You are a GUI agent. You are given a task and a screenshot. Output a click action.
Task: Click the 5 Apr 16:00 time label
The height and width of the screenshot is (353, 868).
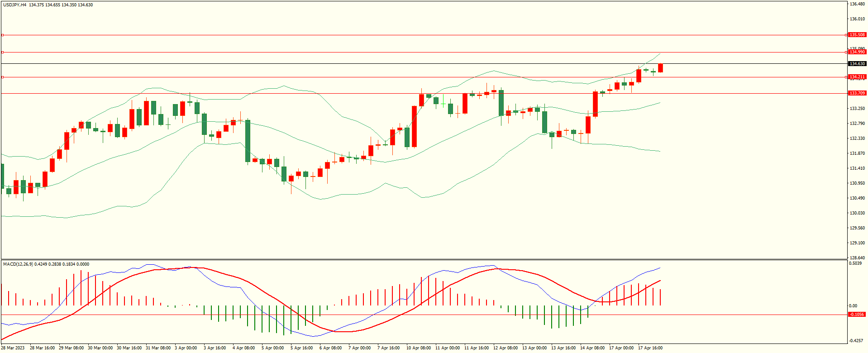(x=301, y=348)
